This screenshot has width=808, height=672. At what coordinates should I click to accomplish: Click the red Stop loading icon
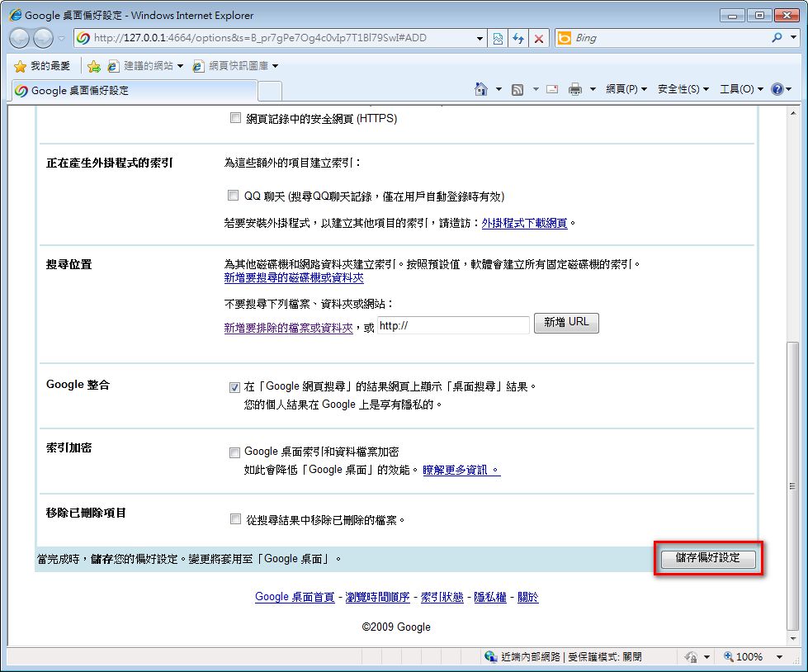[x=539, y=39]
